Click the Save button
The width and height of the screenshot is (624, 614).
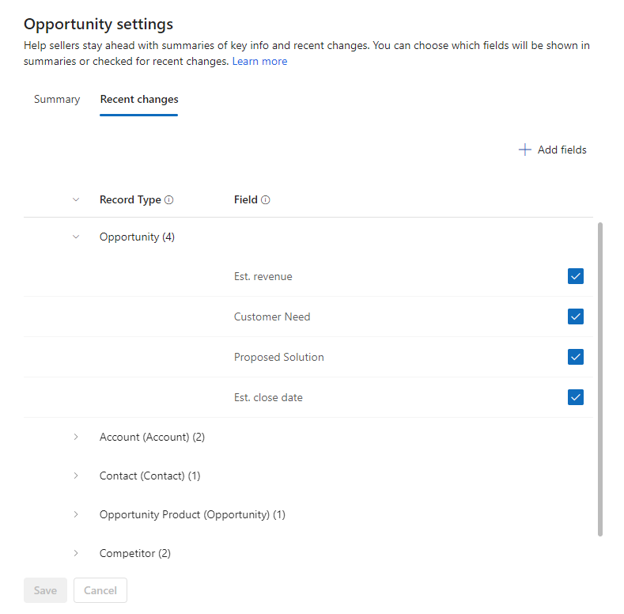click(x=45, y=590)
